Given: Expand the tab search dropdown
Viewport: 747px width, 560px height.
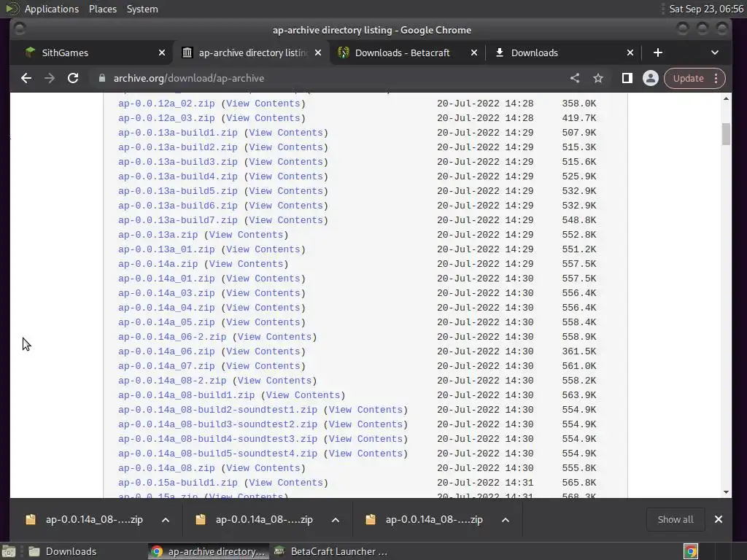Looking at the screenshot, I should 715,52.
